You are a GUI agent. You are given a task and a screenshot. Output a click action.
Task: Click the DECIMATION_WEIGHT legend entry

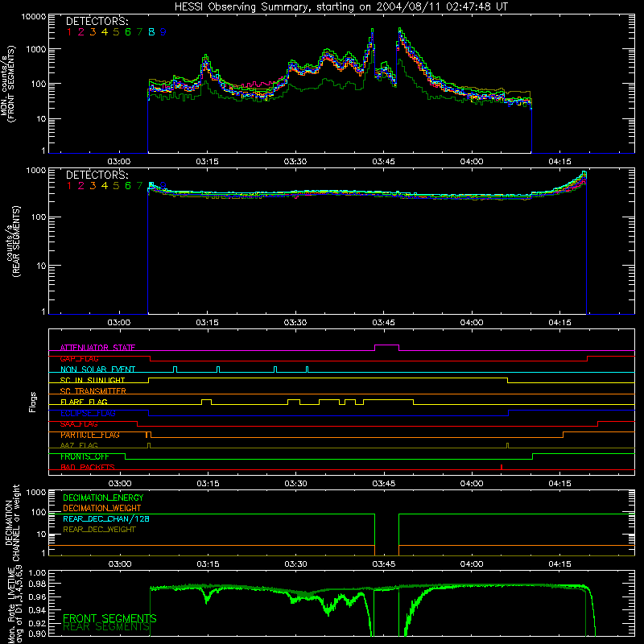pyautogui.click(x=101, y=508)
